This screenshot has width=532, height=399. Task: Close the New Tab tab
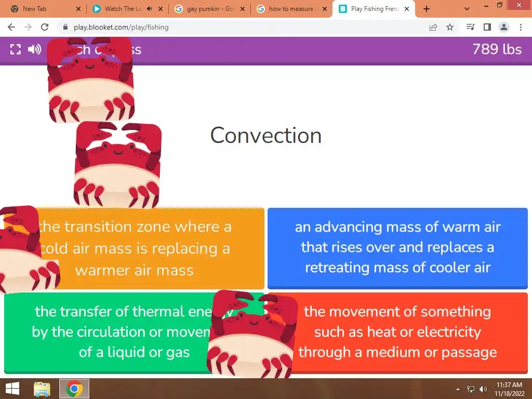click(x=78, y=9)
